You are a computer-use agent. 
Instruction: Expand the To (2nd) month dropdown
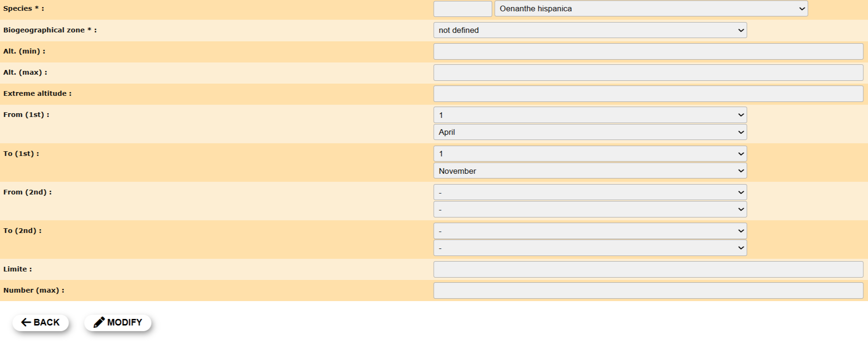(x=590, y=248)
